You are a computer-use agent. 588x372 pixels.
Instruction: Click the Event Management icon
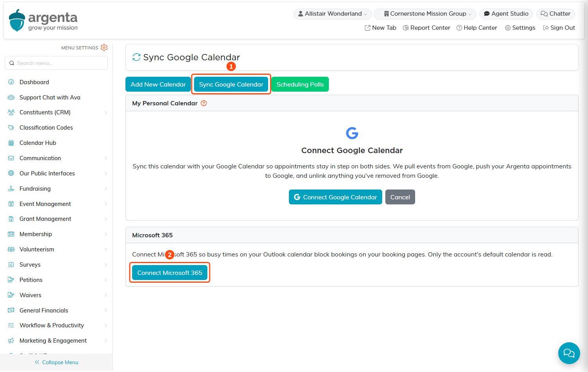coord(11,204)
